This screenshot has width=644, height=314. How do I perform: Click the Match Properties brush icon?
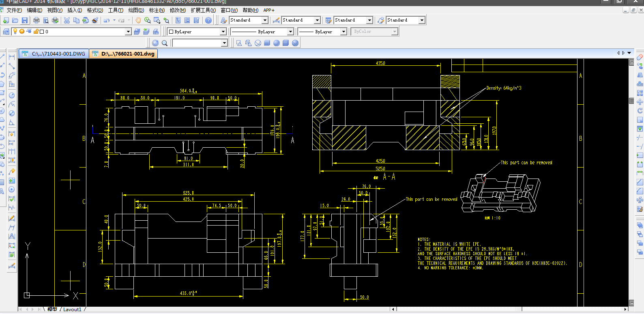tap(95, 20)
